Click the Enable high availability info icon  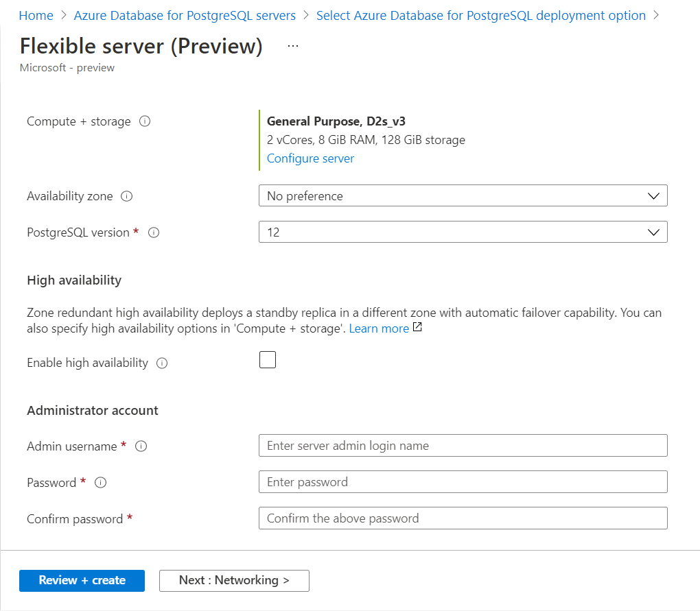click(x=162, y=363)
